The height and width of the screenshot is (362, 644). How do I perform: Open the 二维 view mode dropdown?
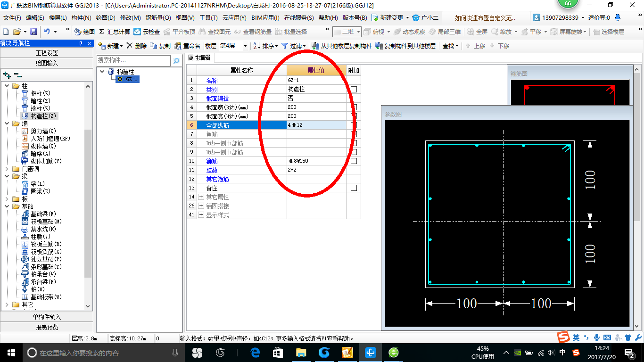tap(358, 32)
